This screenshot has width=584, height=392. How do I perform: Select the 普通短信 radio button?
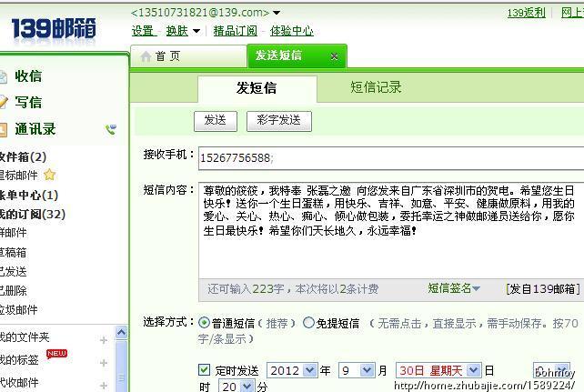point(204,322)
